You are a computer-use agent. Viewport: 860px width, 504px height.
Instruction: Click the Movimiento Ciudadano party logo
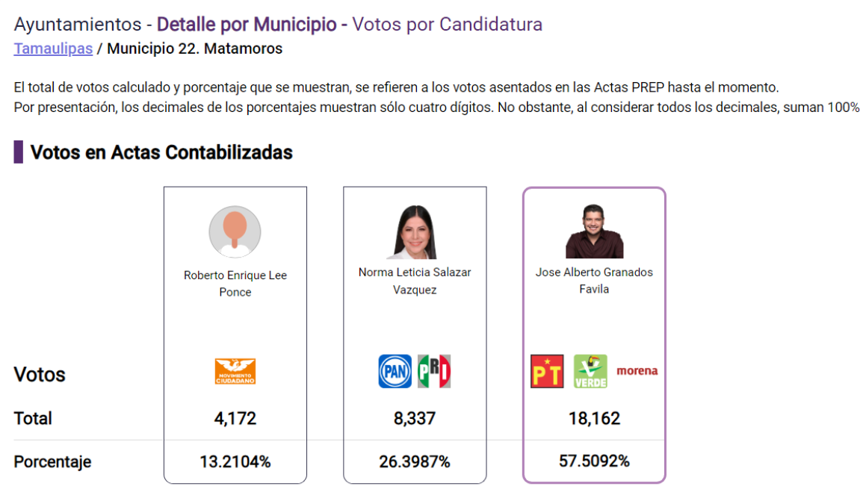coord(235,371)
